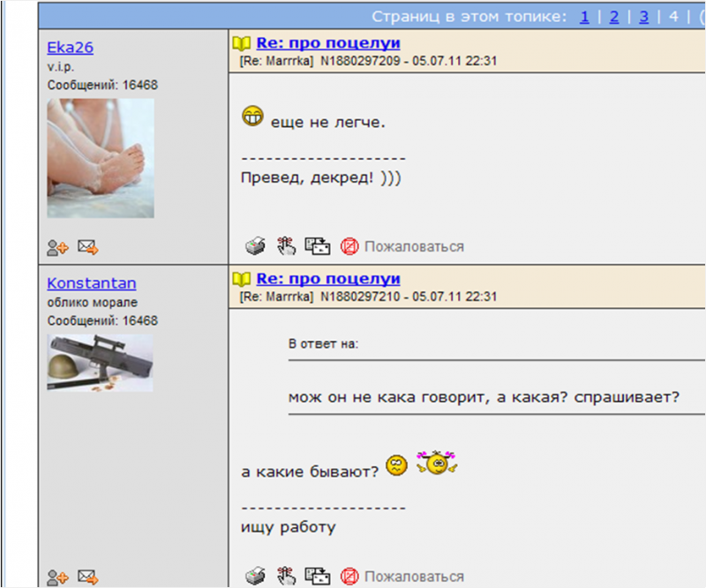Click the windows icon below Eka26's post
The width and height of the screenshot is (706, 588).
point(317,246)
